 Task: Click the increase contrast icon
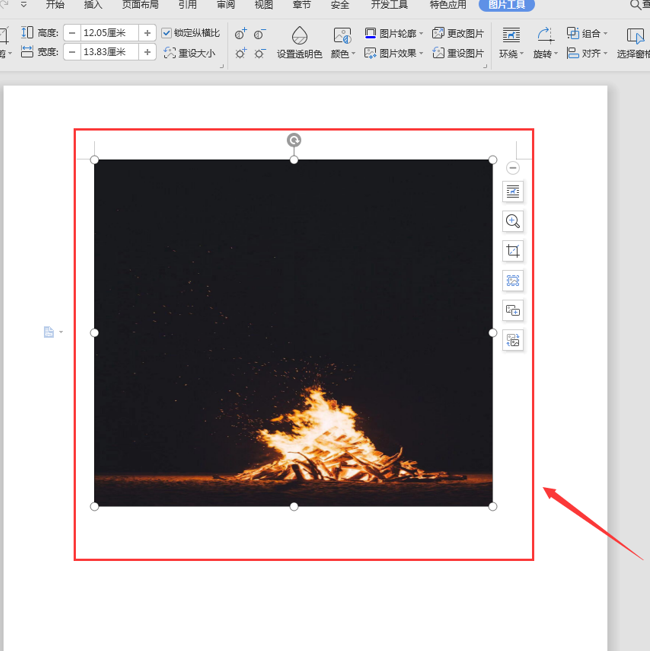241,34
